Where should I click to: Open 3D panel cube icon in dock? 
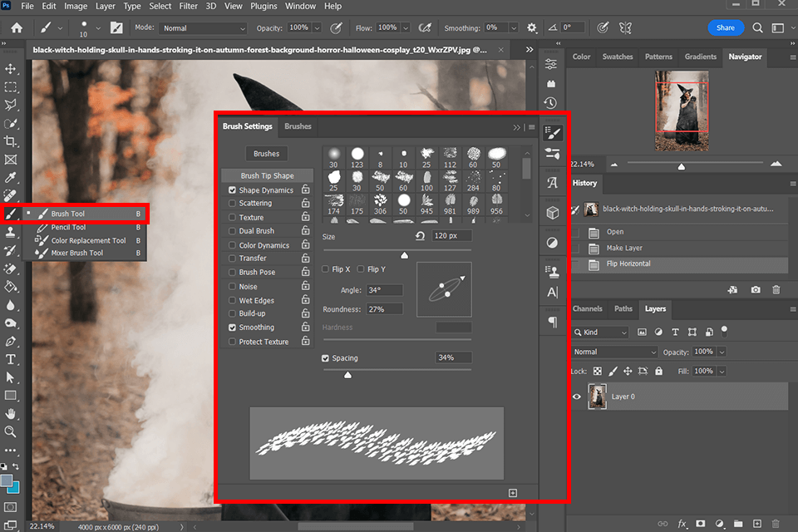(x=553, y=213)
